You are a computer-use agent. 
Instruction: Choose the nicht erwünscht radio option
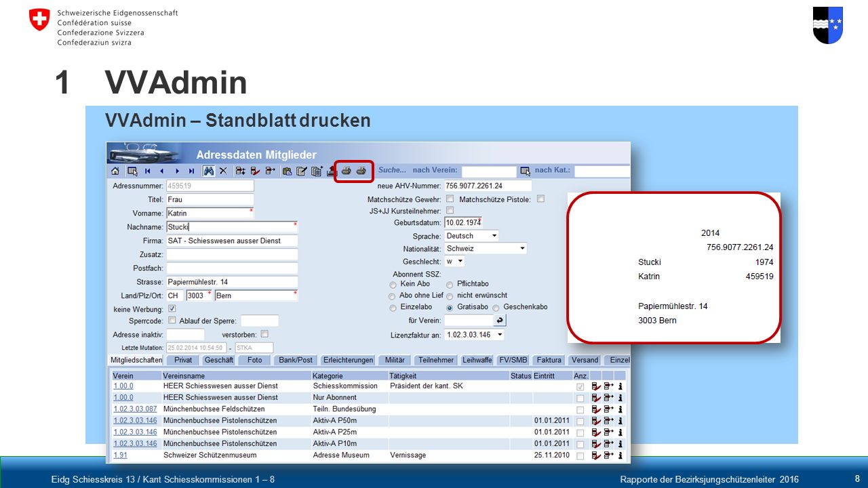point(450,296)
